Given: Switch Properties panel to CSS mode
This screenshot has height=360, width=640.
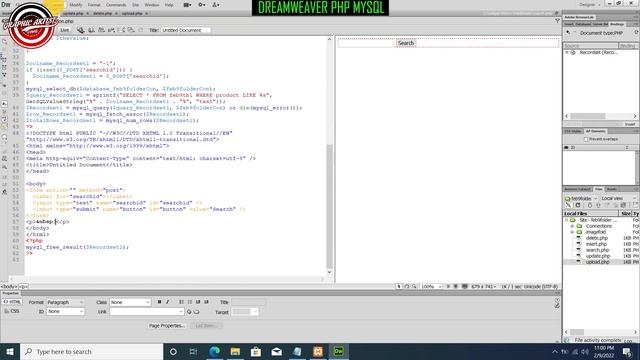Looking at the screenshot, I should point(12,311).
